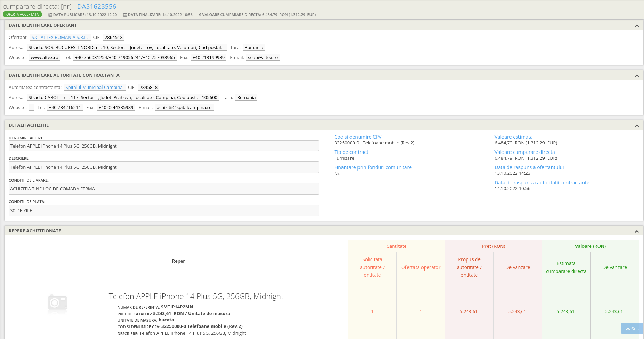Select the supplier CIF value 2864518
This screenshot has width=644, height=339.
pyautogui.click(x=114, y=37)
